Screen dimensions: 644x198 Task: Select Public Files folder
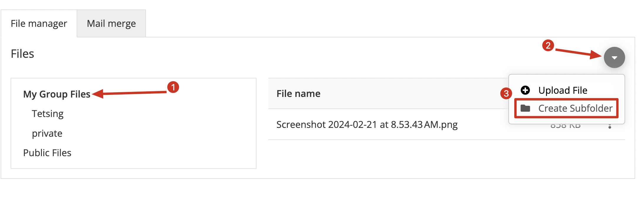click(47, 153)
